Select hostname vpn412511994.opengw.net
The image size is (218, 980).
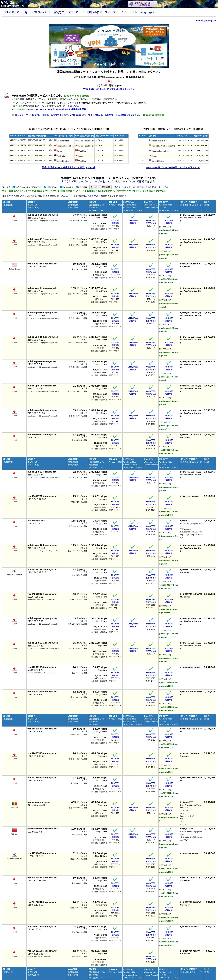43,667
